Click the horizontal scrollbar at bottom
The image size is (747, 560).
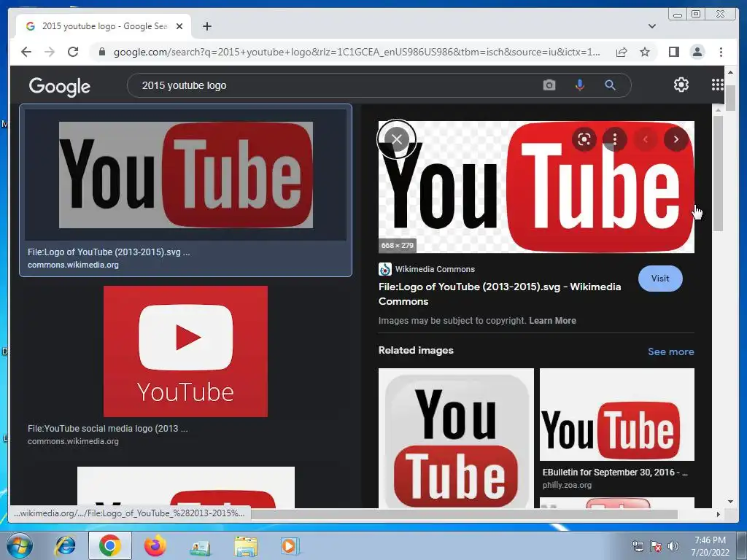465,514
